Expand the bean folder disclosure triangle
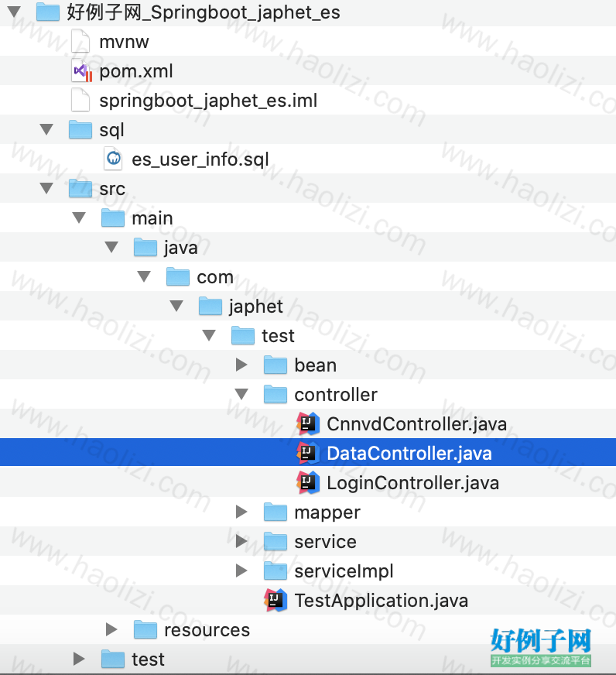This screenshot has width=616, height=675. coord(241,365)
